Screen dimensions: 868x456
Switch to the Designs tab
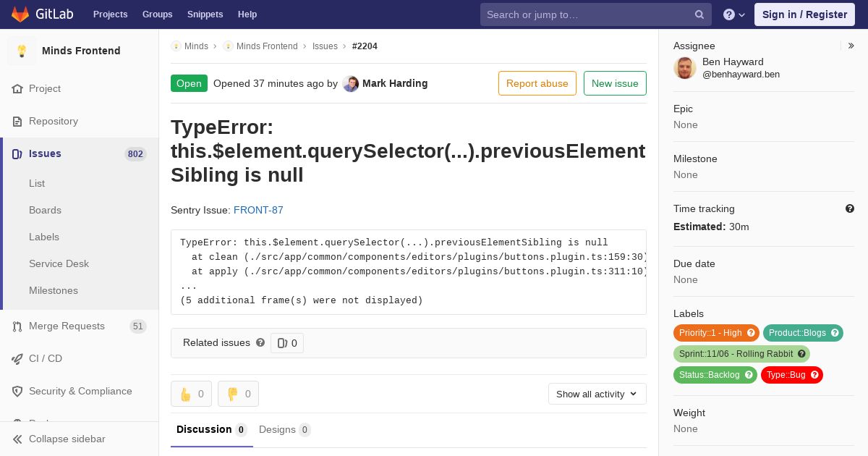click(x=285, y=430)
